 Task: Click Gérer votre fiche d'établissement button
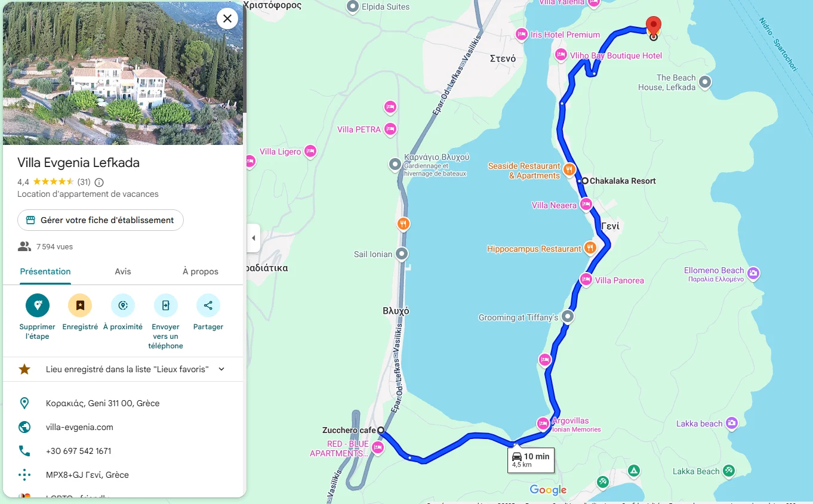coord(100,220)
